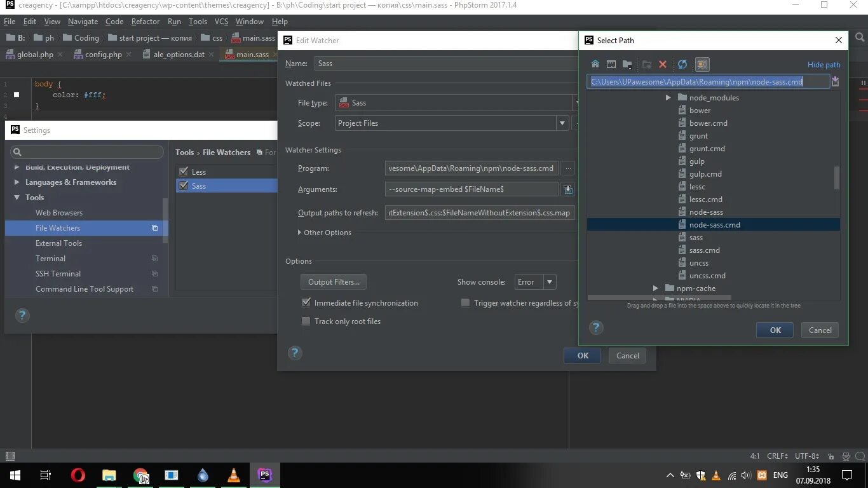Click the path history icon beside path field
The height and width of the screenshot is (488, 868).
point(836,81)
